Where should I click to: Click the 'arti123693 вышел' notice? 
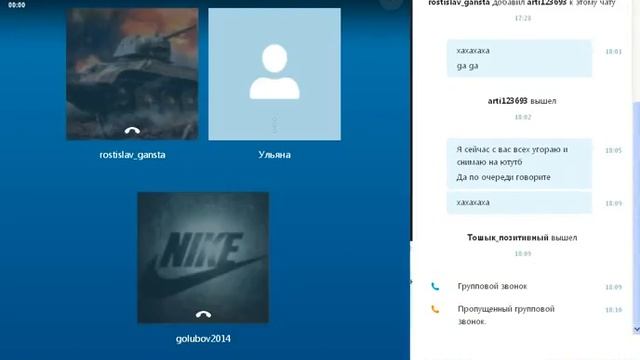[x=522, y=101]
